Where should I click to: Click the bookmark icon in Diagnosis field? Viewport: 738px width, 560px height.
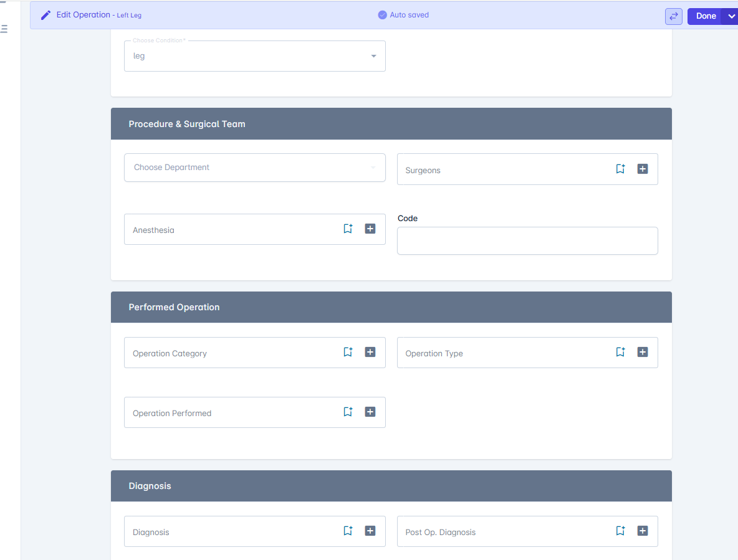point(348,530)
